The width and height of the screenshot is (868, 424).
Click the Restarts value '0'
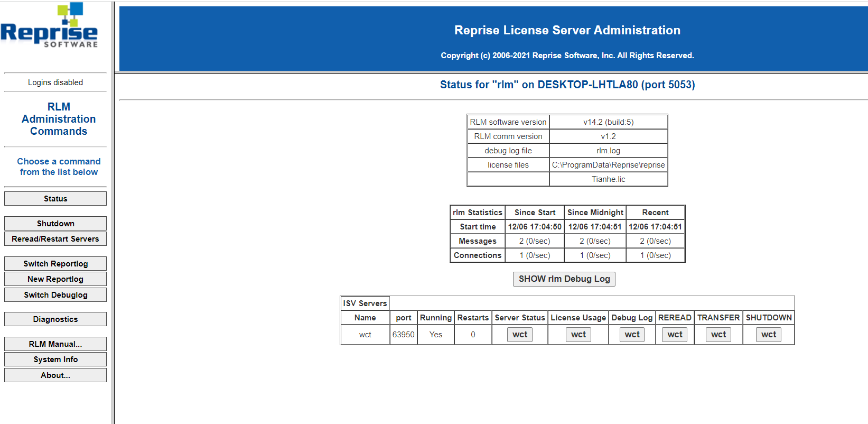point(473,335)
